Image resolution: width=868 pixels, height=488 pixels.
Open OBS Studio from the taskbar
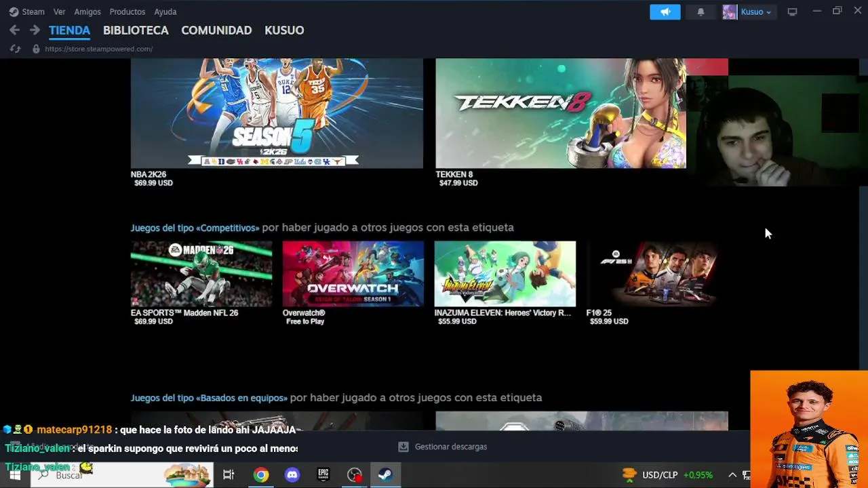(x=355, y=475)
